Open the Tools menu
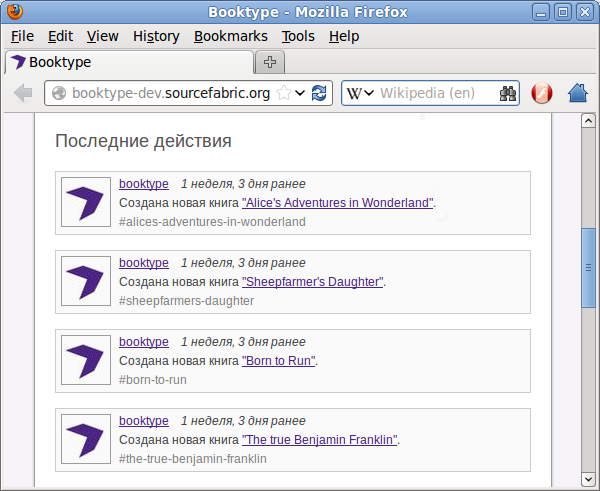This screenshot has width=600, height=491. coord(298,36)
